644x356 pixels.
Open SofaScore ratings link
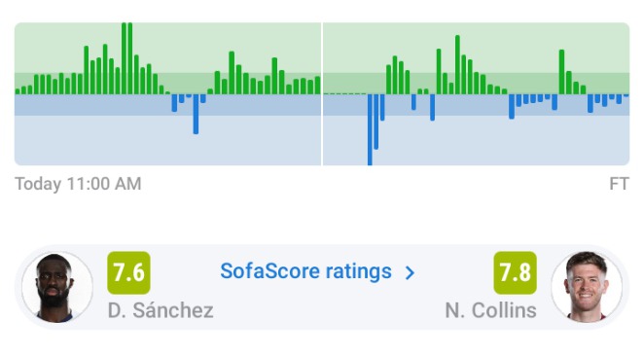(305, 271)
